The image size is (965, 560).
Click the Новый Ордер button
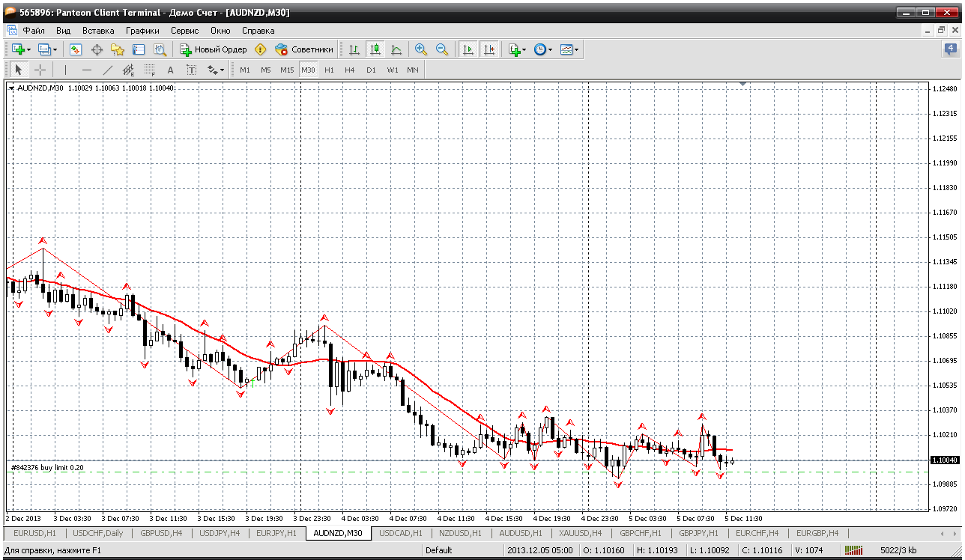[214, 49]
